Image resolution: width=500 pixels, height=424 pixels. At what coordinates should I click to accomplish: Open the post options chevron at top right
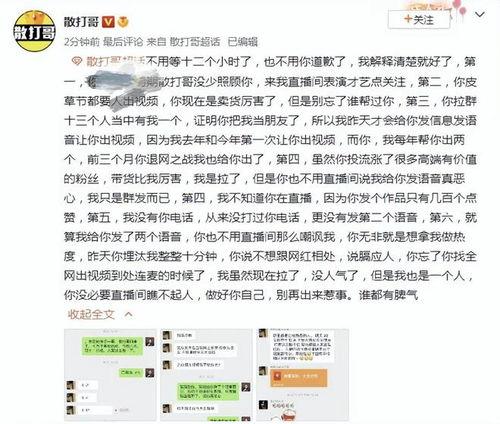(x=480, y=15)
